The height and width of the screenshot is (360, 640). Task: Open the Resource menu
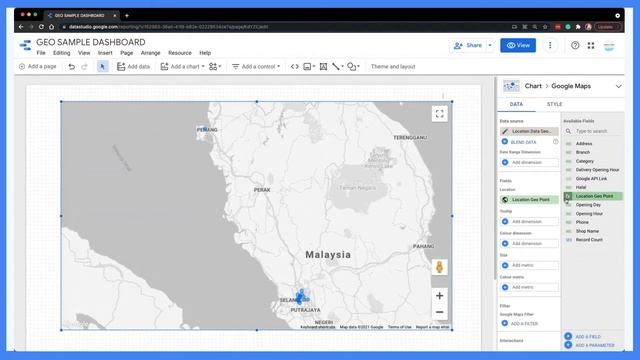tap(180, 53)
